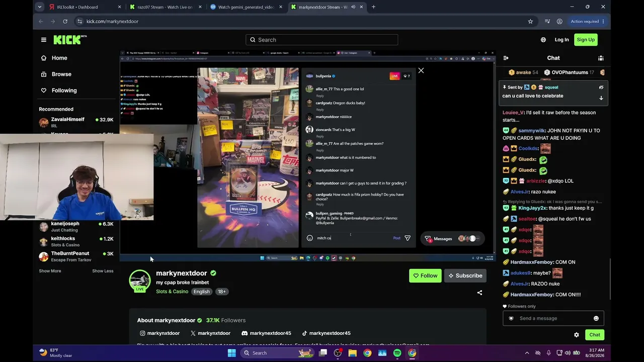
Task: Open markynxtdoor X profile link
Action: tap(210, 333)
